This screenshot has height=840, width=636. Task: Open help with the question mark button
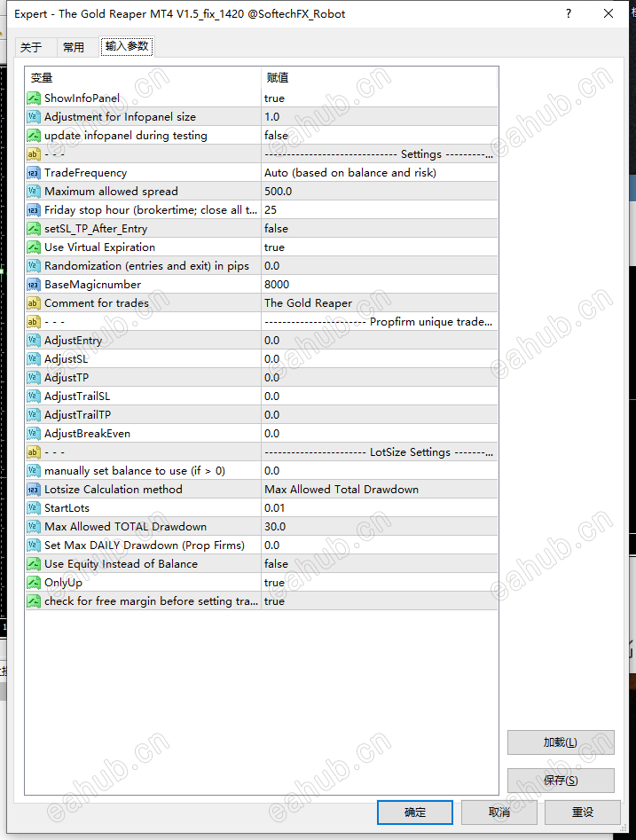pos(569,14)
